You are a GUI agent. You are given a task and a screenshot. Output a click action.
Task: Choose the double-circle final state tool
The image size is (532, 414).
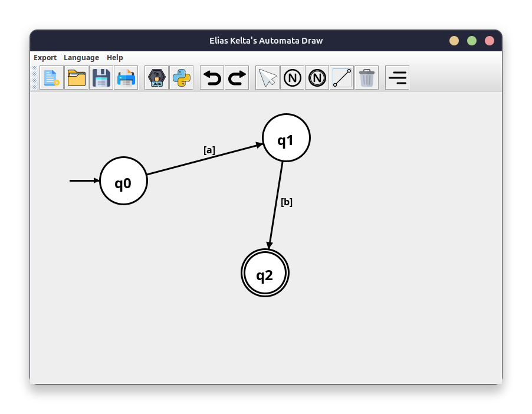(x=317, y=78)
